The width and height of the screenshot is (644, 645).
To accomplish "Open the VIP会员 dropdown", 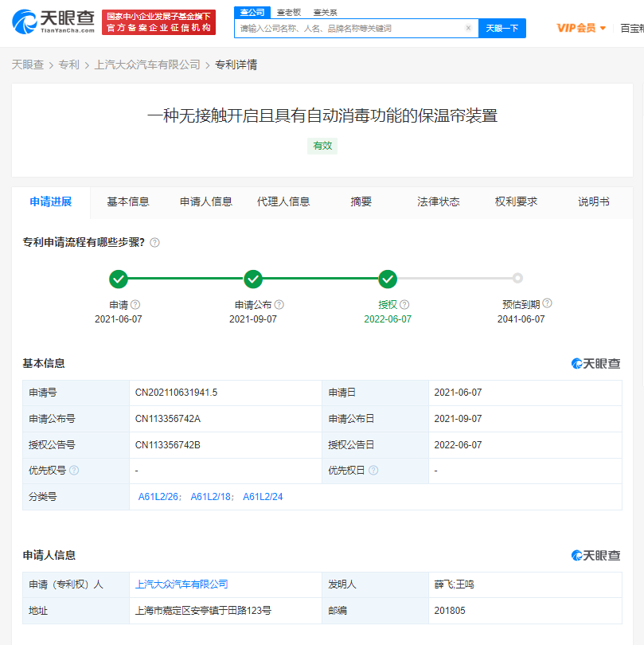I will (581, 28).
